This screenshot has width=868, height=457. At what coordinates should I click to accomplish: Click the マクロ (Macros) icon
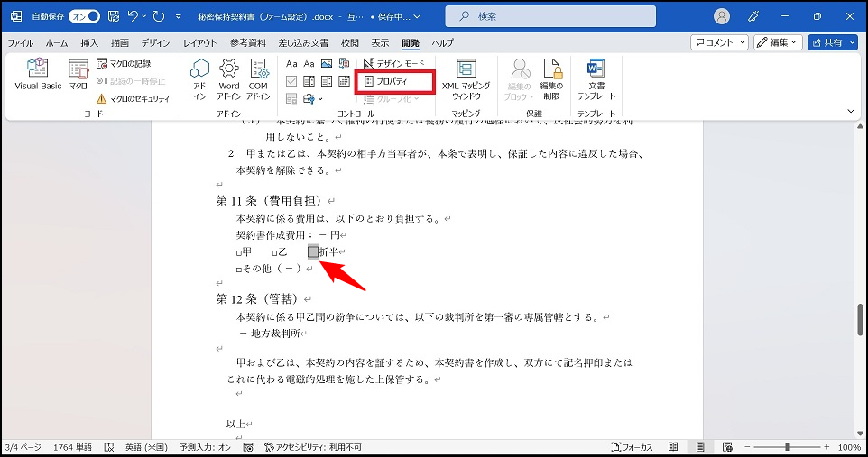78,76
